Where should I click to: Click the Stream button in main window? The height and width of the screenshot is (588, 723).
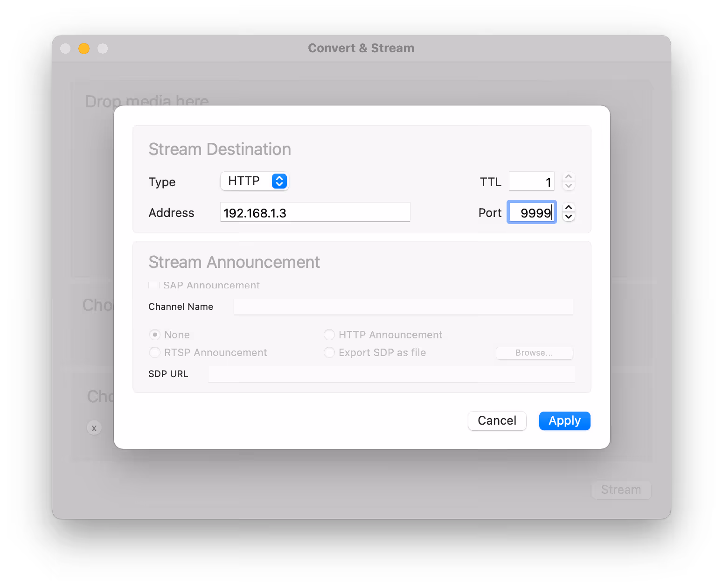[x=621, y=490]
